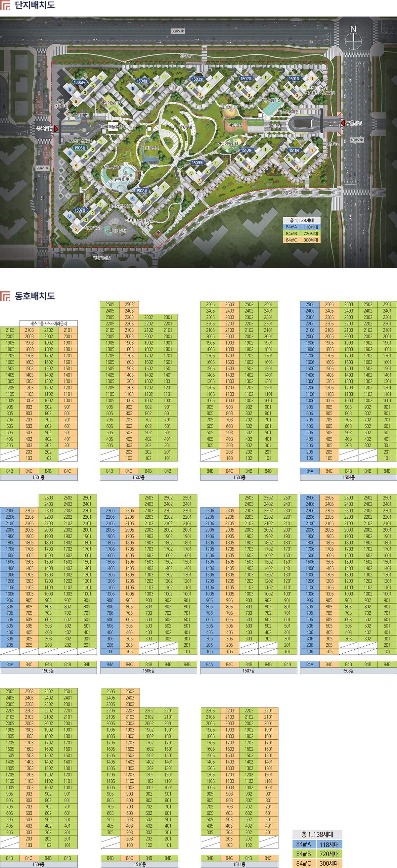Click the logo icon beside the 단지배치도 heading
Viewport: 397px width, 868px height.
point(5,5)
